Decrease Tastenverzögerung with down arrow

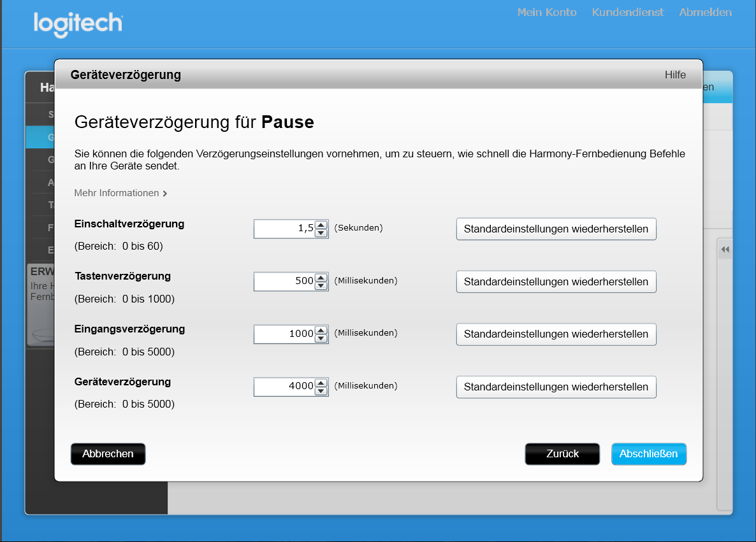pos(321,286)
